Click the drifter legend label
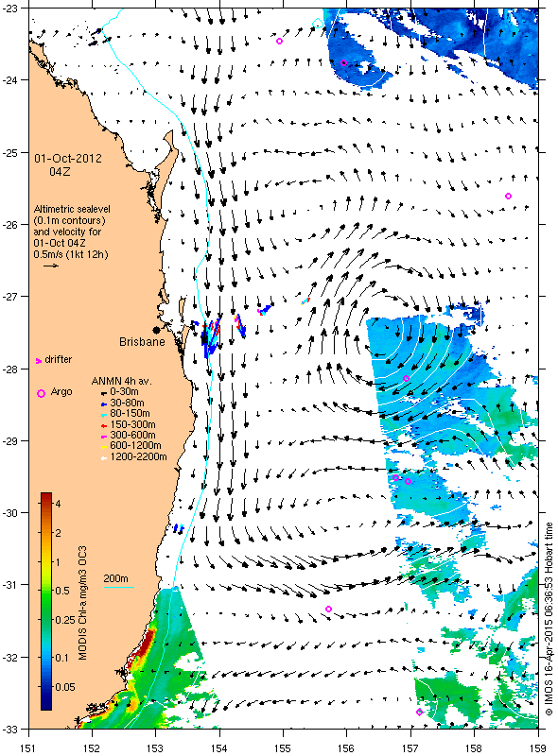This screenshot has width=558, height=756. pyautogui.click(x=59, y=360)
